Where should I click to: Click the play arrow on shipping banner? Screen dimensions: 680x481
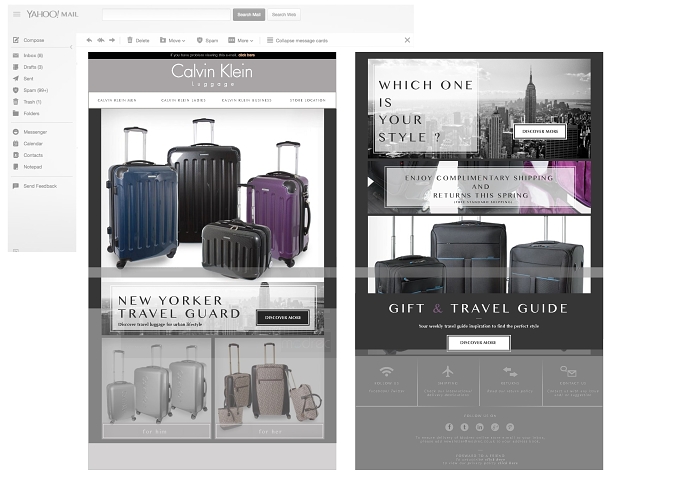pos(371,182)
